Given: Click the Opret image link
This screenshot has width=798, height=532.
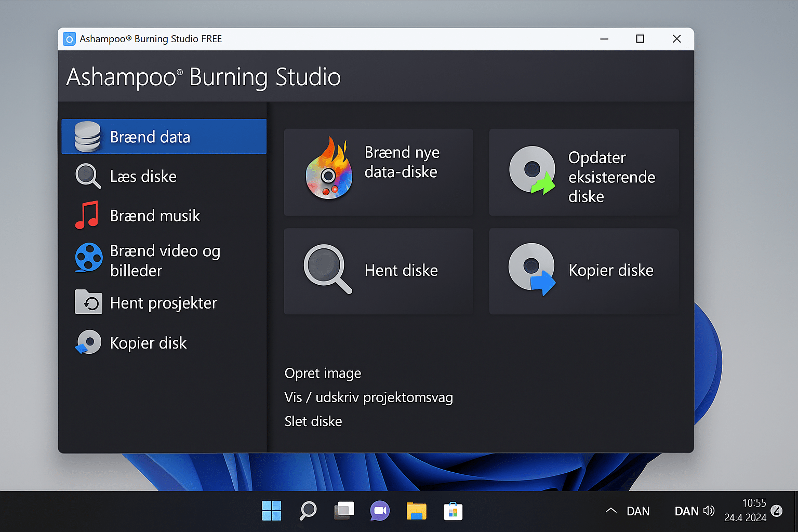Looking at the screenshot, I should coord(323,373).
